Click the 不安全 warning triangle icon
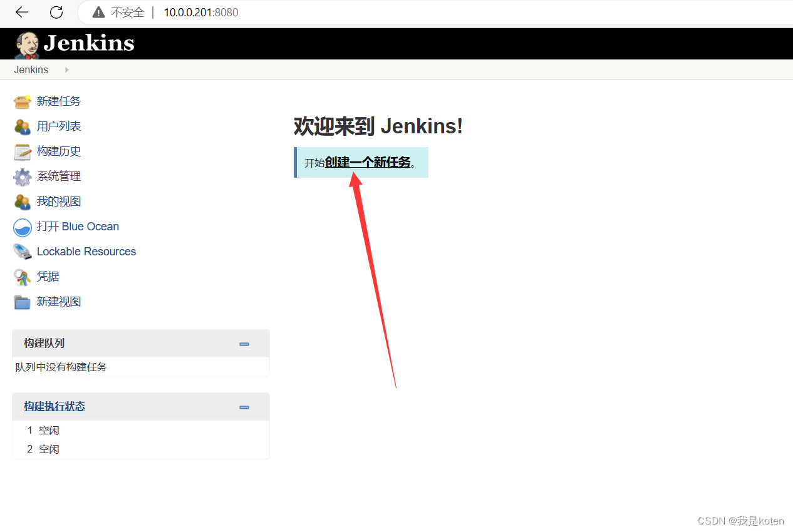The image size is (793, 532). 98,13
